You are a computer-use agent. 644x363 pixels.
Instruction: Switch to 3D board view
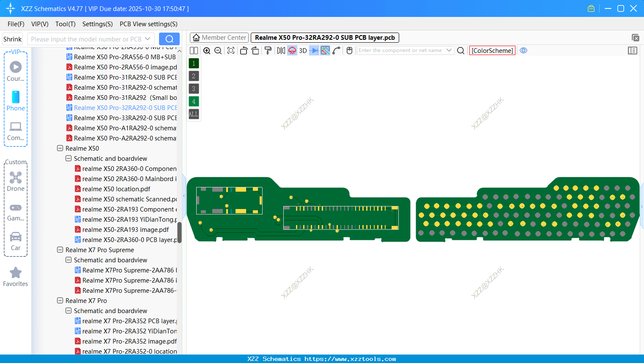click(303, 50)
